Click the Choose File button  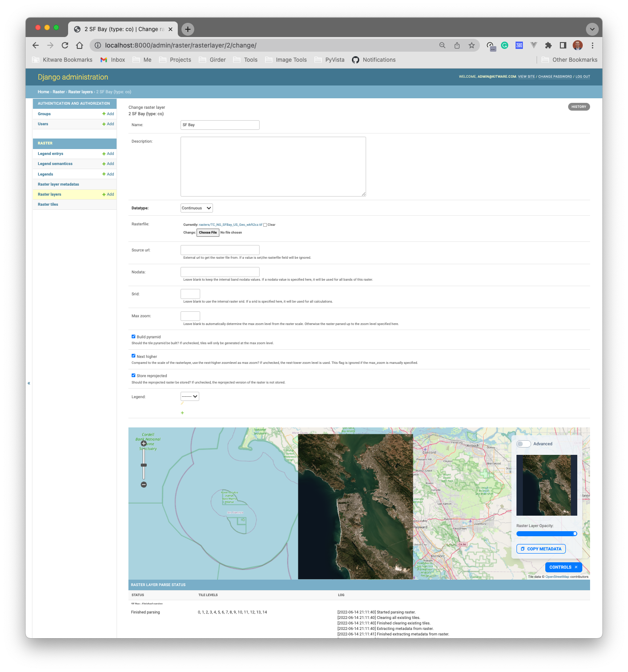pos(208,233)
